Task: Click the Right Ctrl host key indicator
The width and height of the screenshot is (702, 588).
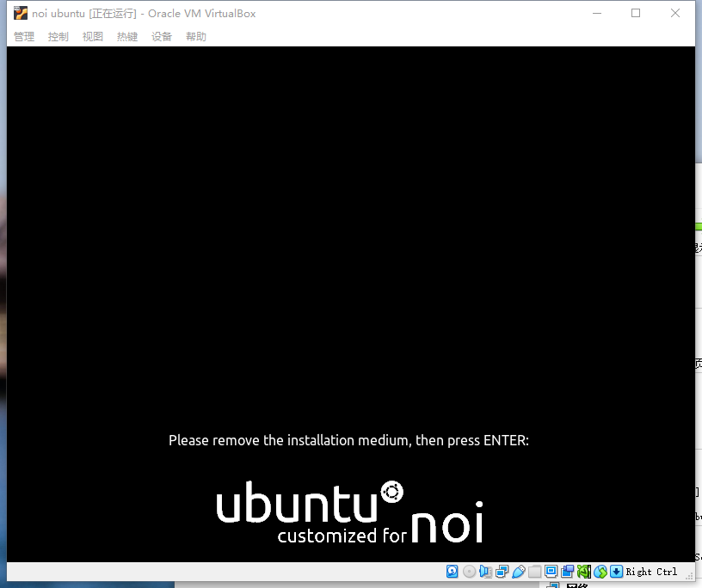Action: [650, 572]
